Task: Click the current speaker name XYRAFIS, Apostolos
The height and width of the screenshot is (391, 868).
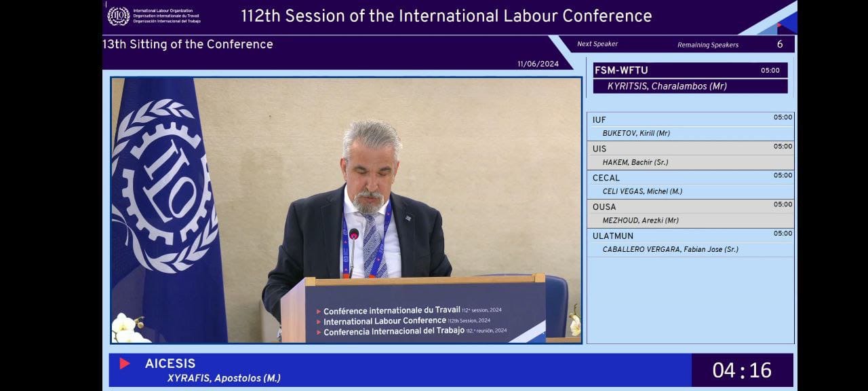Action: 224,378
